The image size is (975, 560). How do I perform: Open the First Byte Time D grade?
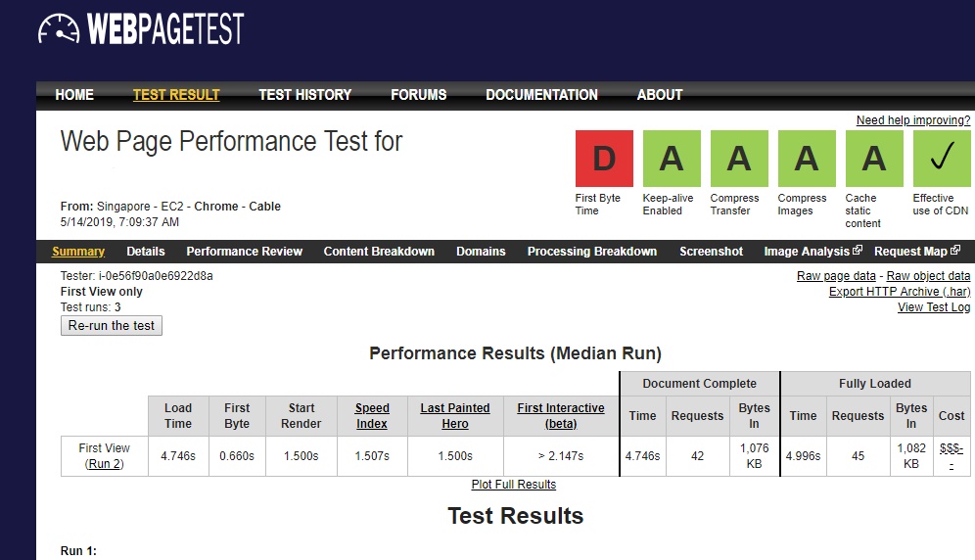pos(604,159)
